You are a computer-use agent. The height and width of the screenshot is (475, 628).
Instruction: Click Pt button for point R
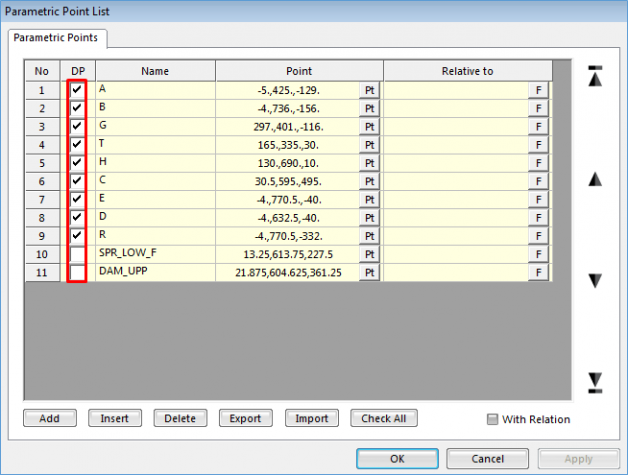(x=369, y=236)
